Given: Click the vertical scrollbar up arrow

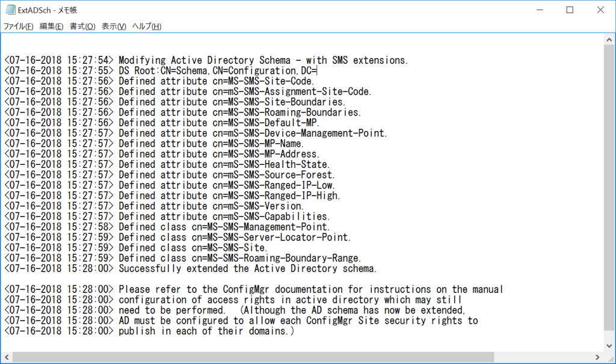Looking at the screenshot, I should point(609,40).
